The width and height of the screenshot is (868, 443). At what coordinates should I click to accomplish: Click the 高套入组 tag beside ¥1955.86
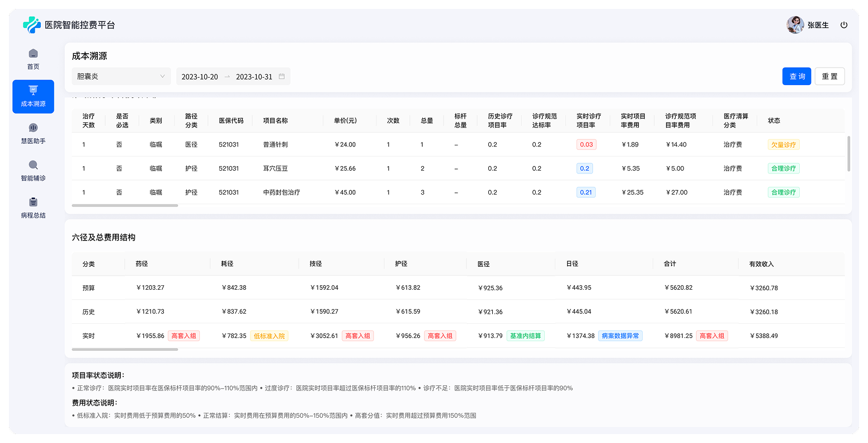pos(184,336)
